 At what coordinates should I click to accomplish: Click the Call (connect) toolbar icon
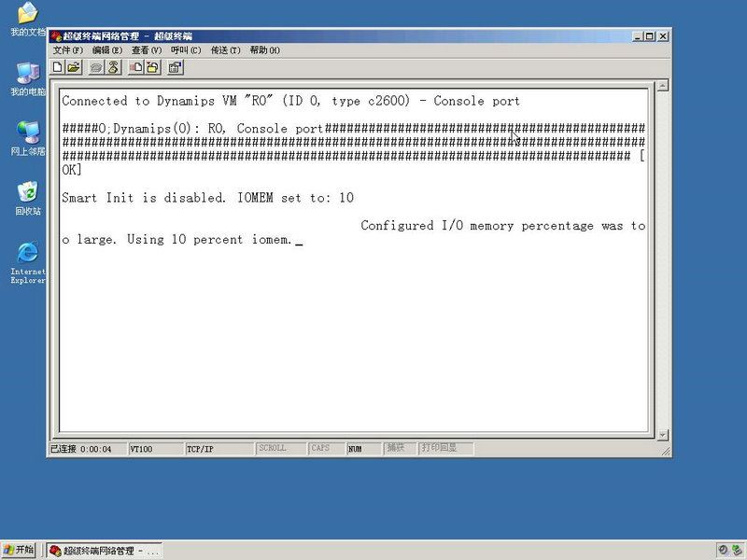(96, 67)
